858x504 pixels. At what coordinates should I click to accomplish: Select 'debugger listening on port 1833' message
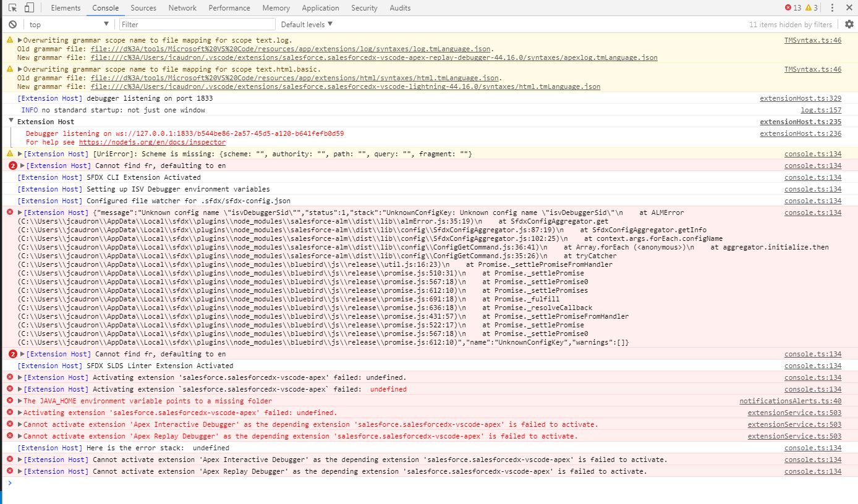(x=150, y=98)
